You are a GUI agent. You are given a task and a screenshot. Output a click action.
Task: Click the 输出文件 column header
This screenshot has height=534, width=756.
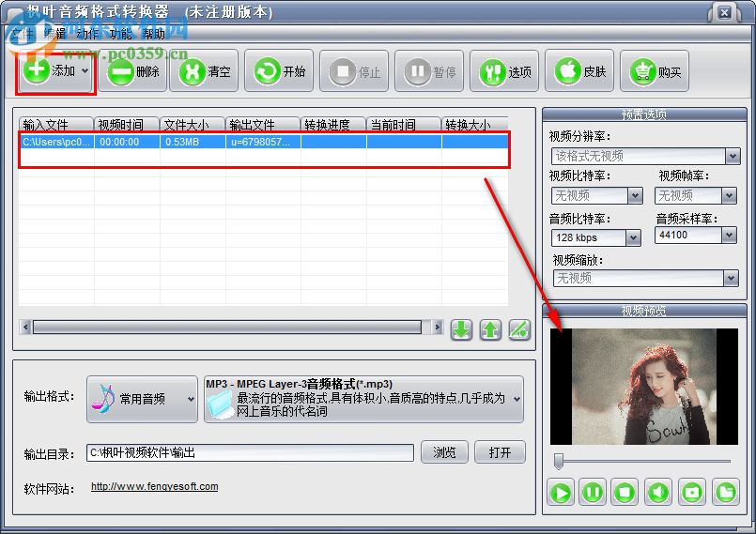point(263,124)
